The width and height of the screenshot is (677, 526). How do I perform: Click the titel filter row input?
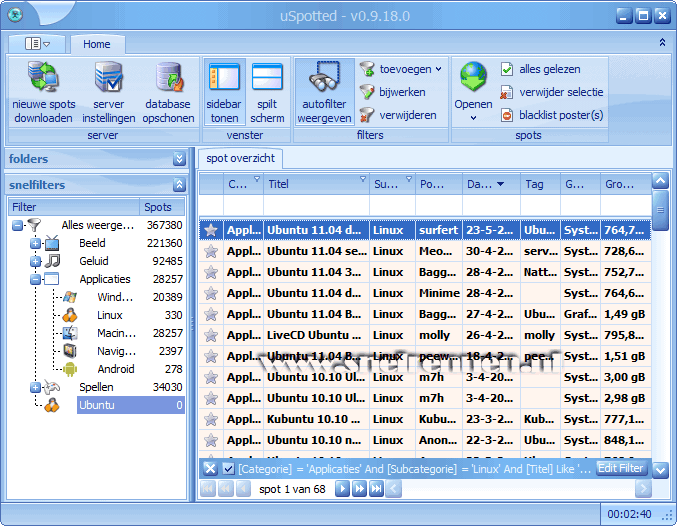[316, 206]
